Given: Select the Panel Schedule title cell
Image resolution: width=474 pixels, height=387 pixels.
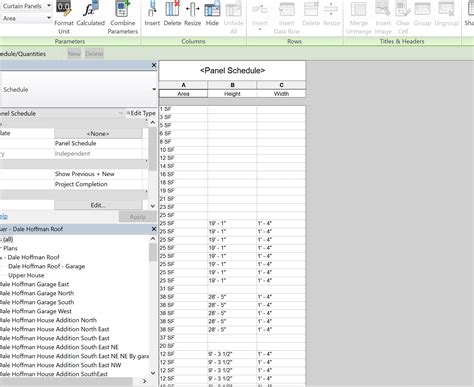Looking at the screenshot, I should [x=232, y=71].
